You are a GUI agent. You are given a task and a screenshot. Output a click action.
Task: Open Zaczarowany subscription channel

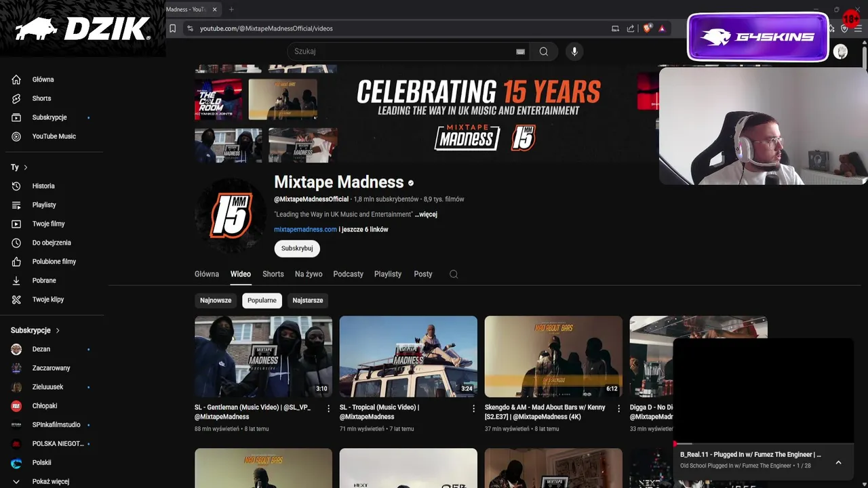pos(52,368)
